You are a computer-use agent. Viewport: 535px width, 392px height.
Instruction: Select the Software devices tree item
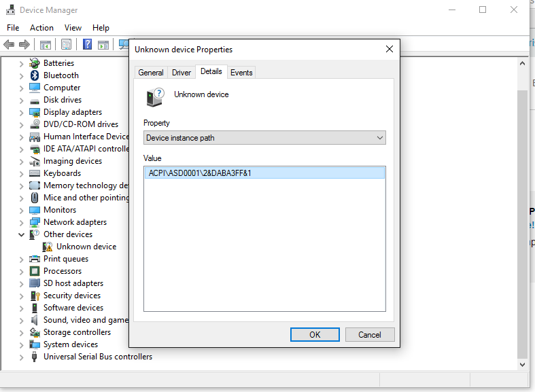pyautogui.click(x=73, y=308)
